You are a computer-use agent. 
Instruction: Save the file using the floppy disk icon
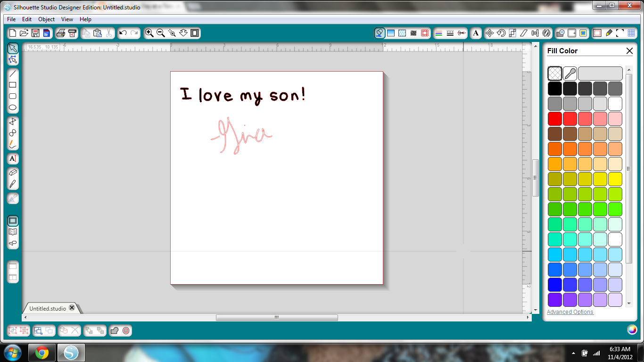coord(35,33)
